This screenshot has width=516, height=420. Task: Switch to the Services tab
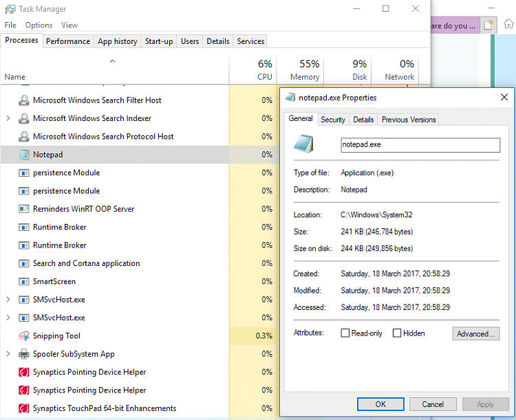tap(250, 41)
